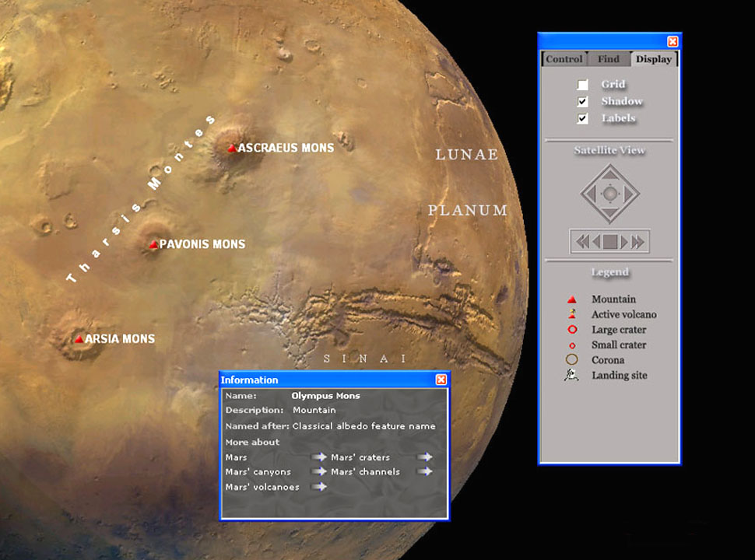Viewport: 755px width, 560px height.
Task: Click the LUNAE map label
Action: [466, 155]
